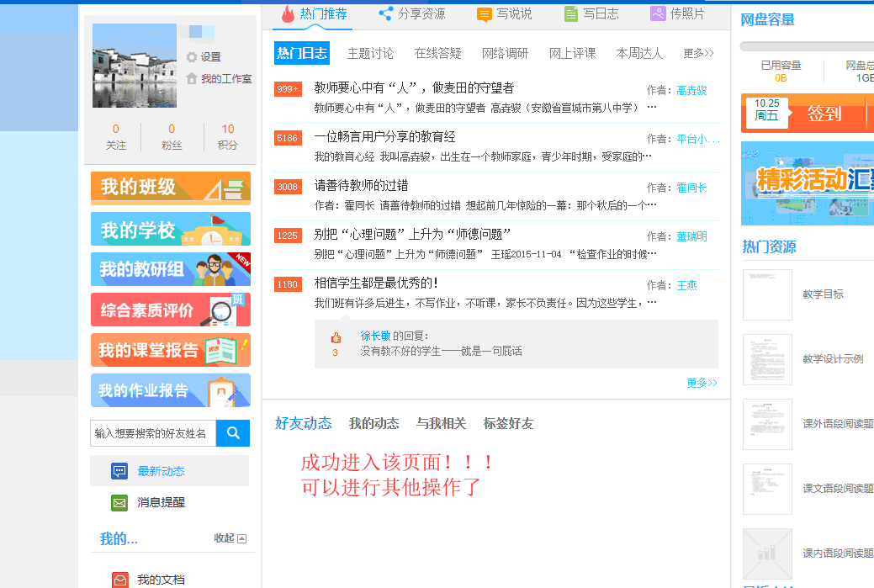
Task: Open the 课内语段阅读题 resource thumbnail
Action: 767,554
